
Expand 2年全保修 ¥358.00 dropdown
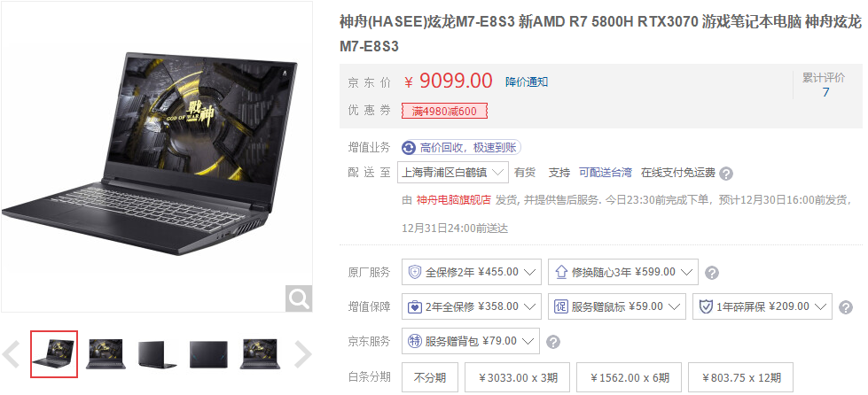[x=472, y=306]
